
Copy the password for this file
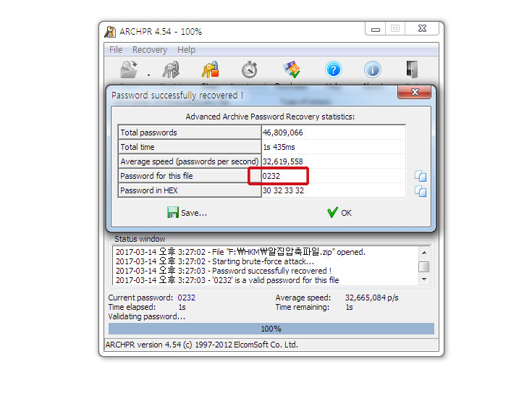point(421,176)
